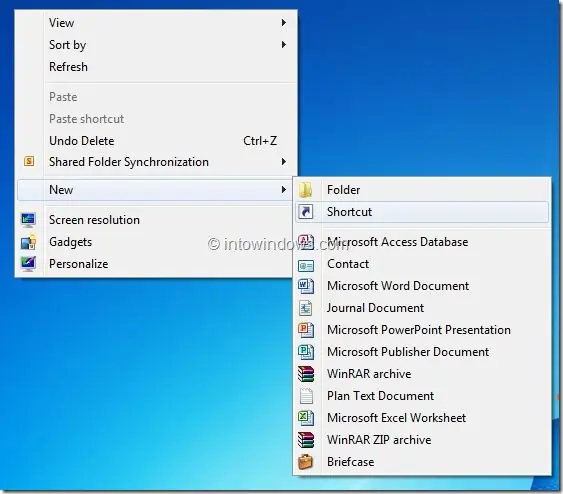Click the PowerPoint Presentation icon
563x494 pixels.
[306, 330]
